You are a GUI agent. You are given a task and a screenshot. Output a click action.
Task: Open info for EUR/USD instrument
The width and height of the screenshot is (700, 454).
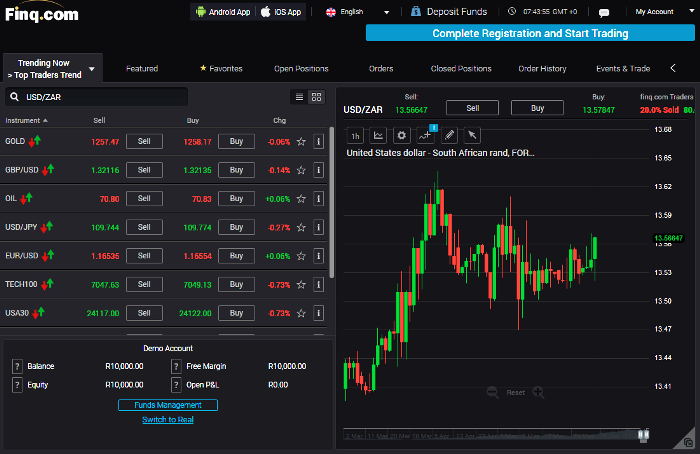318,256
